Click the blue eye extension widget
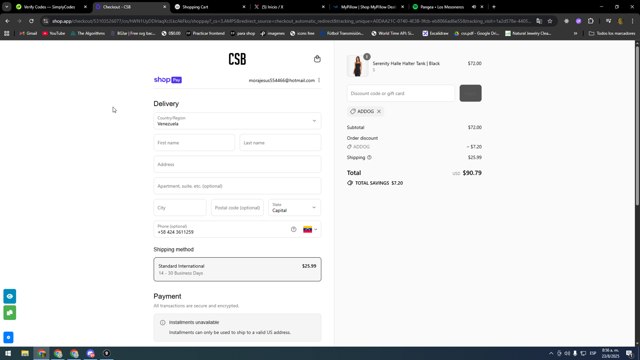Screen dimensions: 640x360 click(10, 296)
